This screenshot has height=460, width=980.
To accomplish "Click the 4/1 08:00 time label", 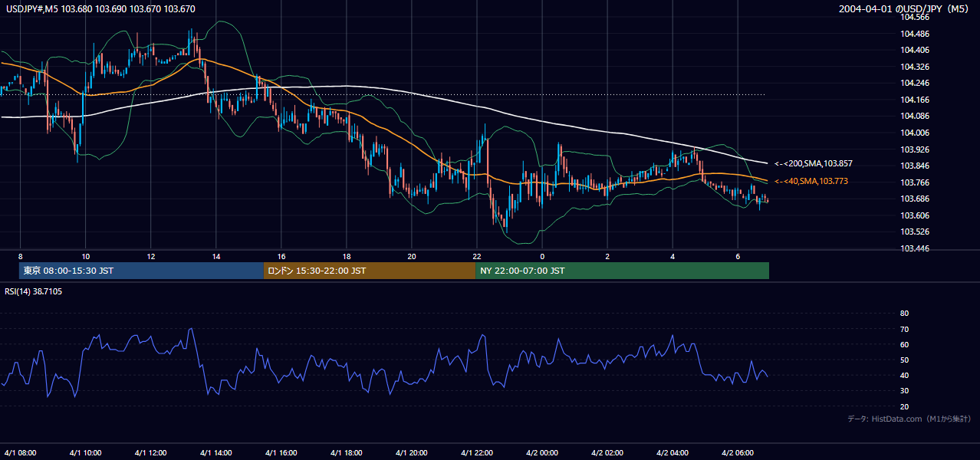I will point(21,453).
